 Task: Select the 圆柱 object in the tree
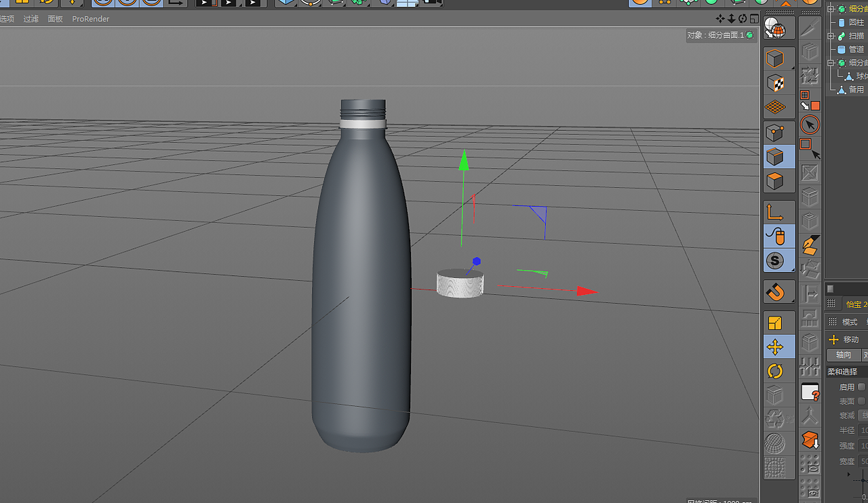click(856, 22)
